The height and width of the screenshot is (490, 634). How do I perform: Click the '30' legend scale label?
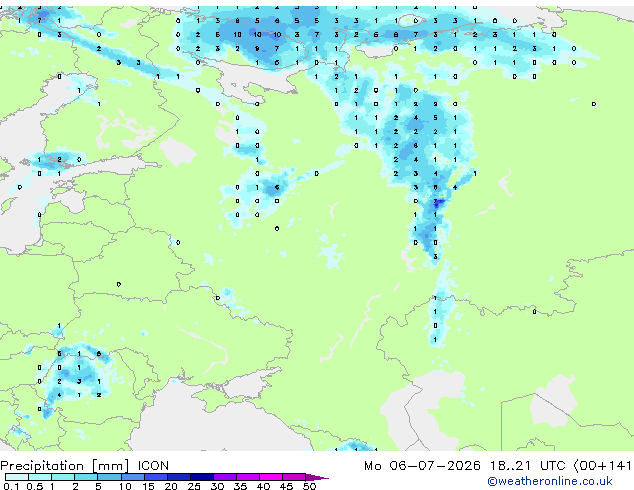[217, 486]
